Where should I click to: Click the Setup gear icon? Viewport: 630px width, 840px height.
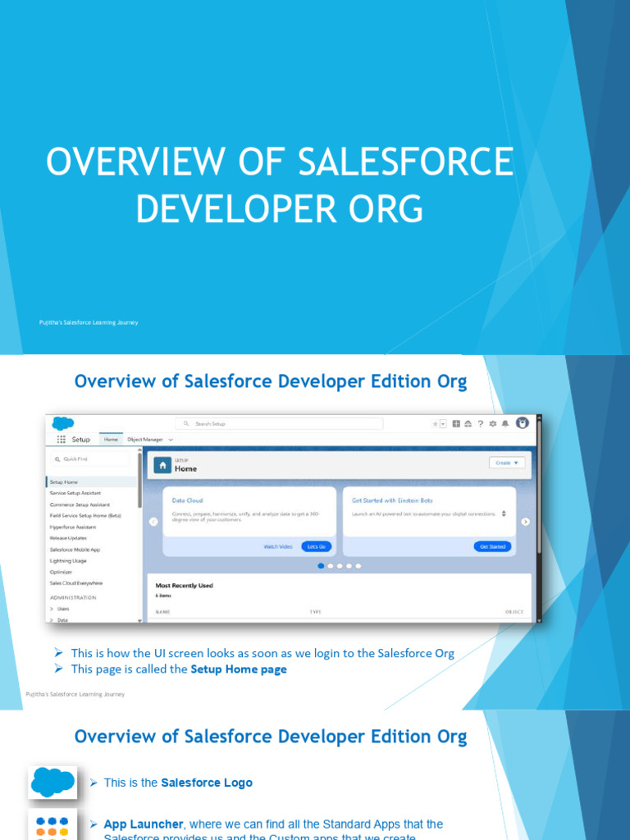pos(493,424)
